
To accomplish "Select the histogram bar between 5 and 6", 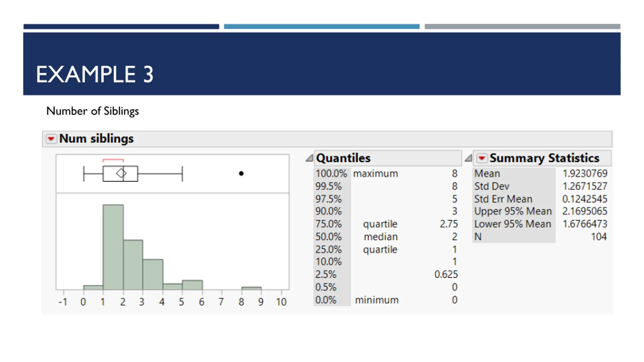I will tap(192, 285).
